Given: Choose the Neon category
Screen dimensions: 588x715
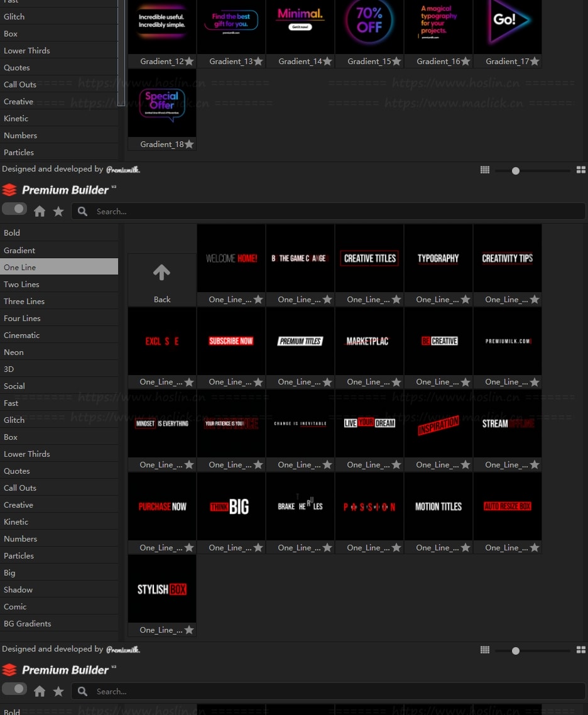Looking at the screenshot, I should pos(59,352).
